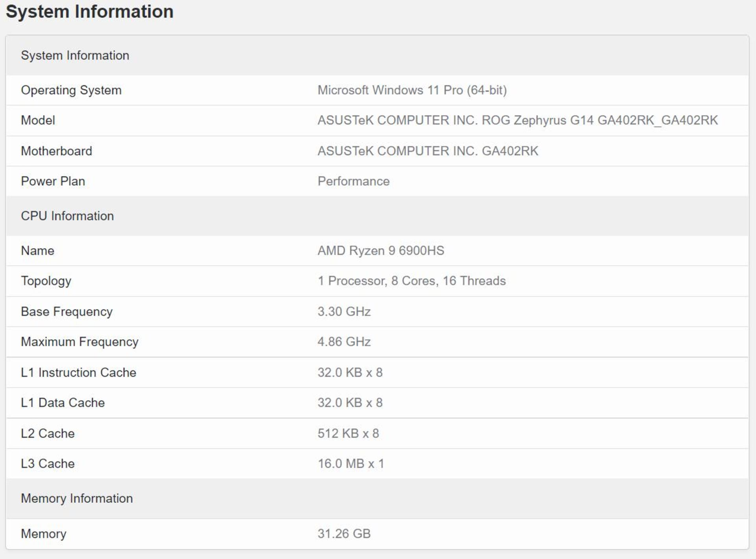
Task: Select the Memory Information section header
Action: [76, 498]
